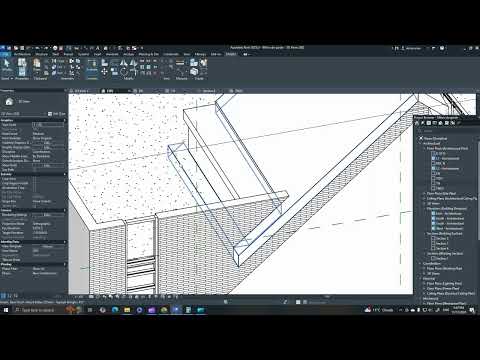Collapse Elevations (Building Elevation) browser node
This screenshot has height=360, width=480.
[x=425, y=209]
